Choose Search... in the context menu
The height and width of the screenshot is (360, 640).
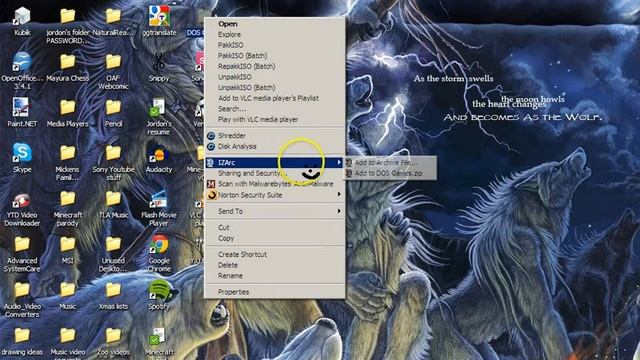(x=274, y=109)
